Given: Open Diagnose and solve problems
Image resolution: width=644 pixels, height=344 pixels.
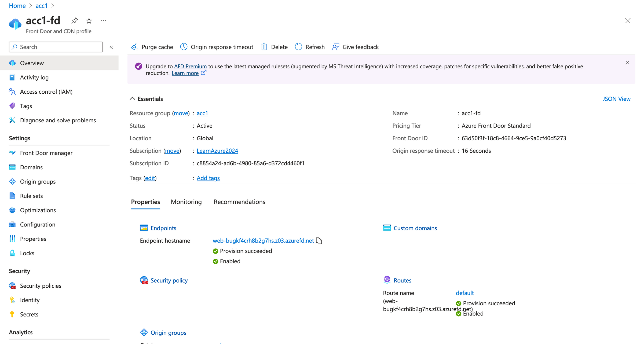Looking at the screenshot, I should point(58,120).
